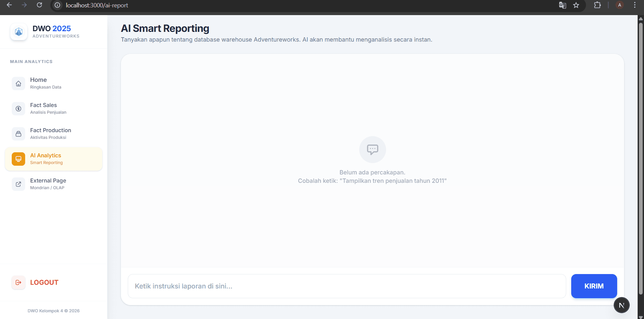Viewport: 644px width, 319px height.
Task: View site information icon in address bar
Action: tap(57, 5)
